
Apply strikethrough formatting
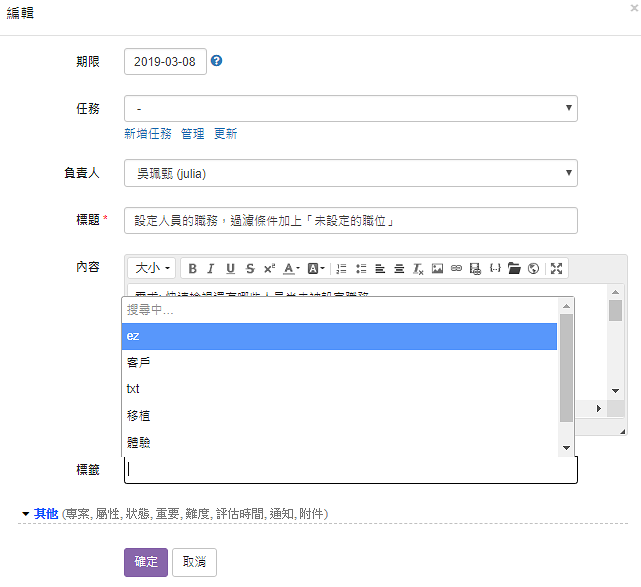[249, 268]
